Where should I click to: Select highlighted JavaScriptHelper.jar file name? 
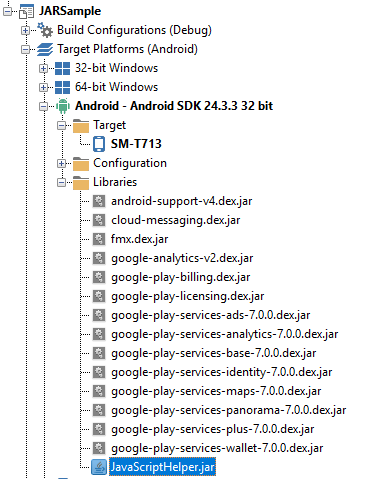pyautogui.click(x=162, y=467)
